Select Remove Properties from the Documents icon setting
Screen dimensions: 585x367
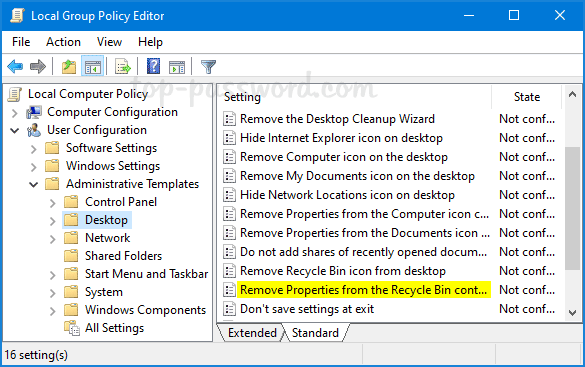(365, 233)
